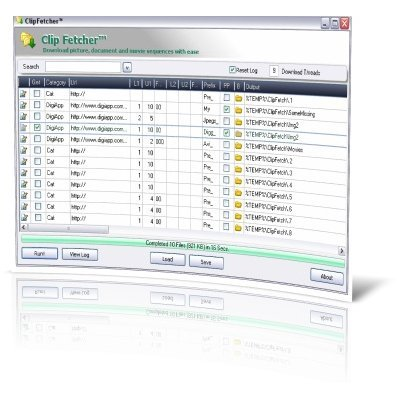This screenshot has height=400, width=400.
Task: Open folder browse icon for ClipFetch\4 output
Action: 238,181
